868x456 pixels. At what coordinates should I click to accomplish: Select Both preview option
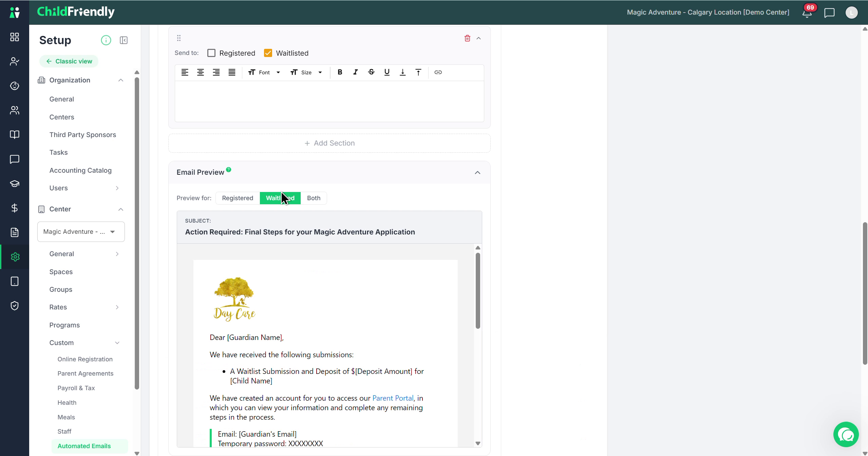click(314, 198)
